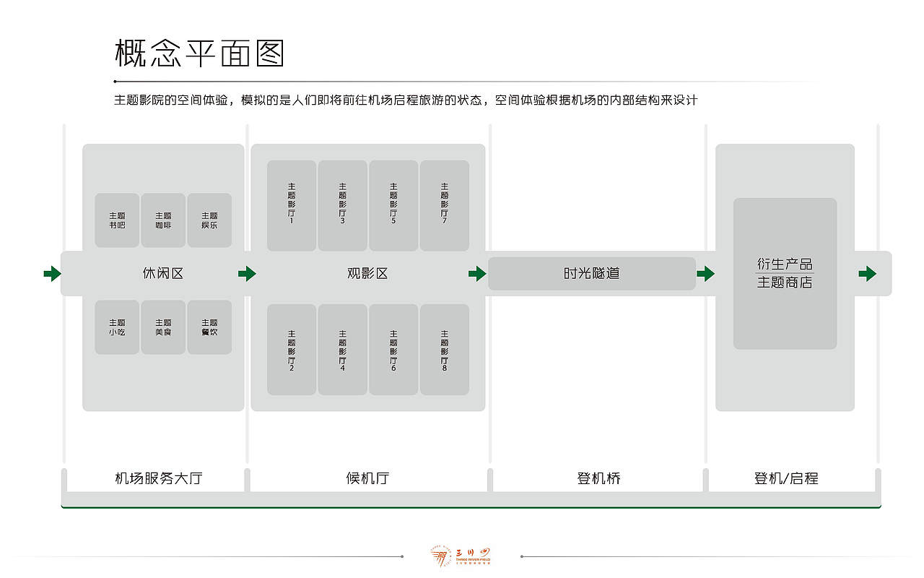Click the green arrow after 时光隧道
This screenshot has width=924, height=578.
click(705, 273)
